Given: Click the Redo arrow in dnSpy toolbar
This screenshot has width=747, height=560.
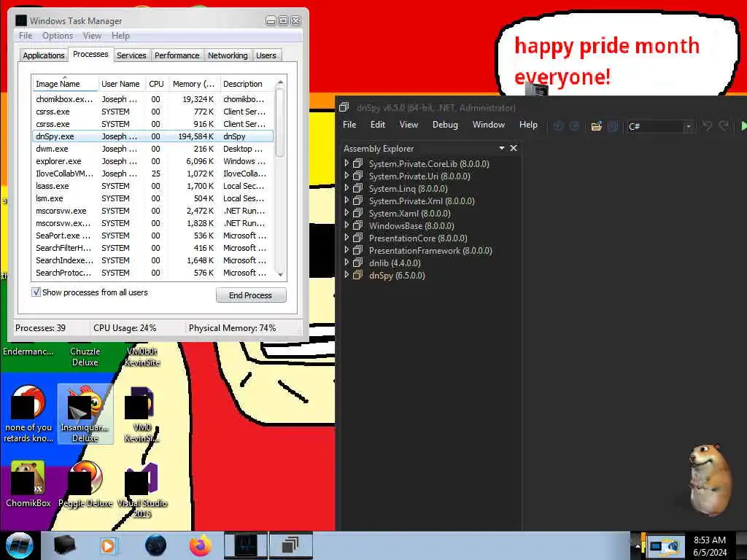Looking at the screenshot, I should [724, 125].
